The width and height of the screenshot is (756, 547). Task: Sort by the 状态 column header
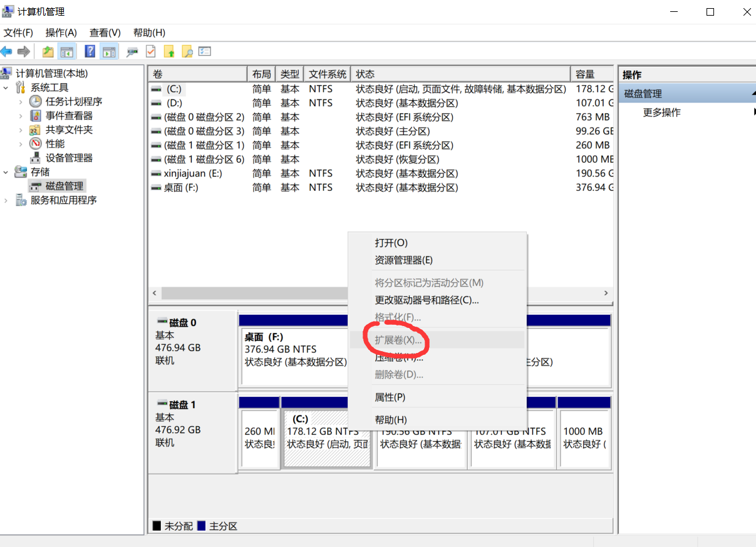460,74
